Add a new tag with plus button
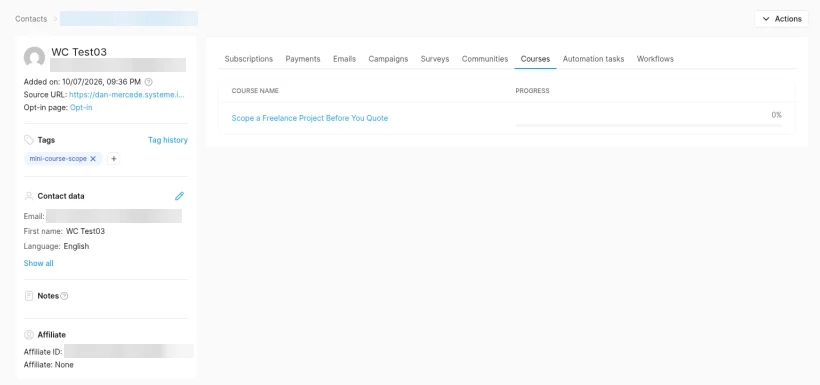820x385 pixels. [x=113, y=158]
